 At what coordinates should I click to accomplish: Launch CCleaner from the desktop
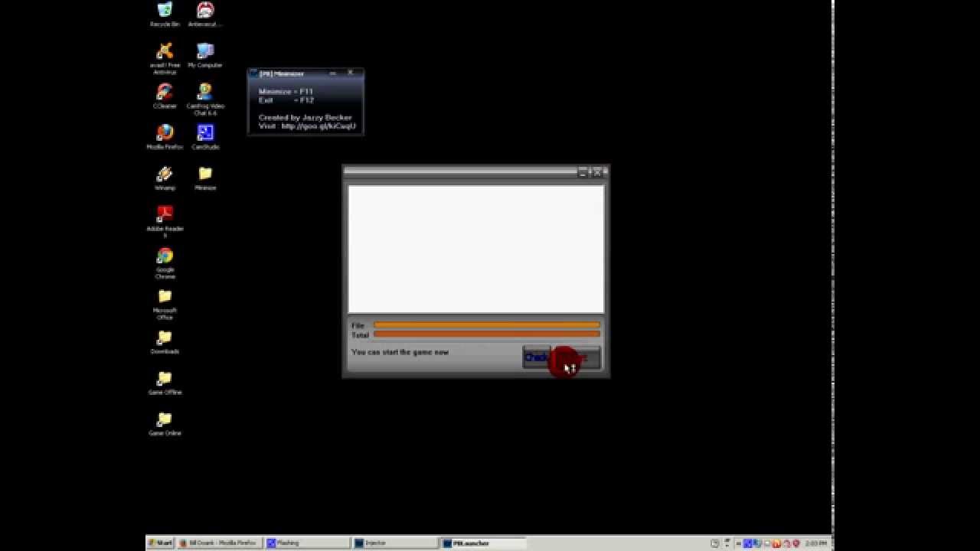pos(165,97)
